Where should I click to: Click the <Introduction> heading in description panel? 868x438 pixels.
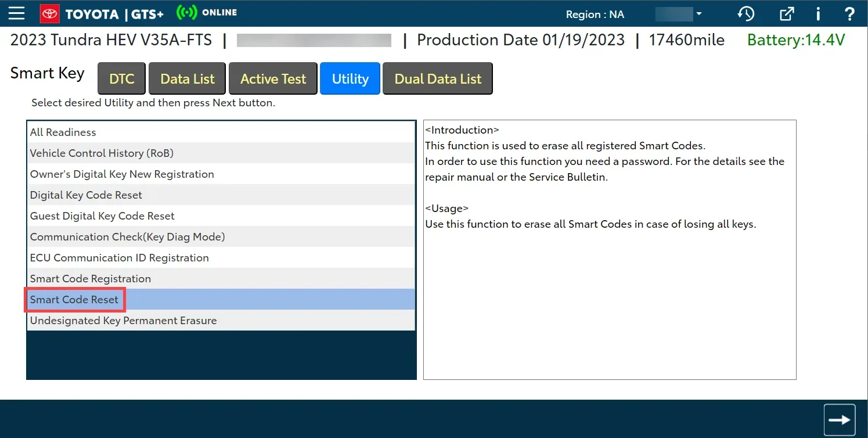click(462, 130)
